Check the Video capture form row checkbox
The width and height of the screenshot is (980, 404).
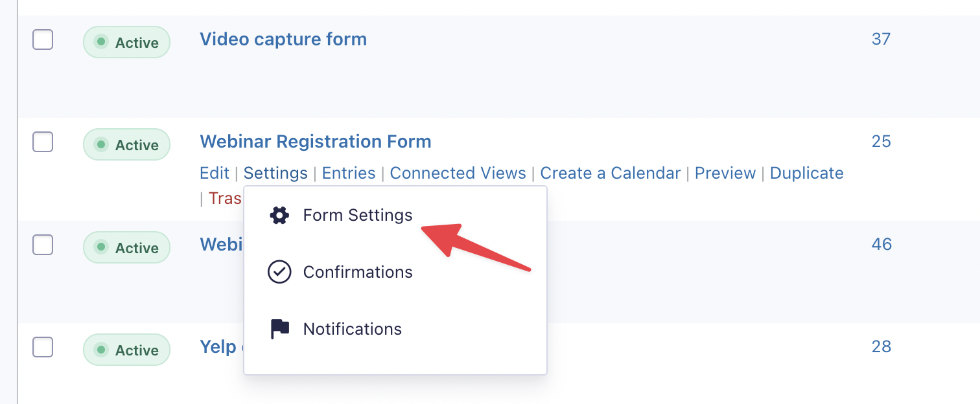pos(42,39)
